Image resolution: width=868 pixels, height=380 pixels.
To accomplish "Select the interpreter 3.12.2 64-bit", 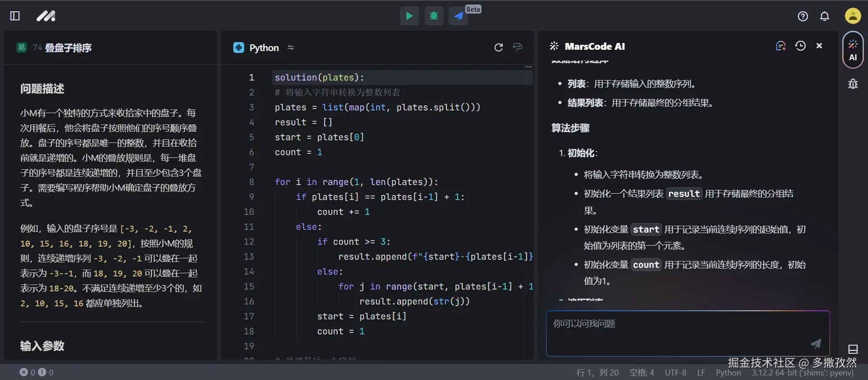I will (x=803, y=373).
